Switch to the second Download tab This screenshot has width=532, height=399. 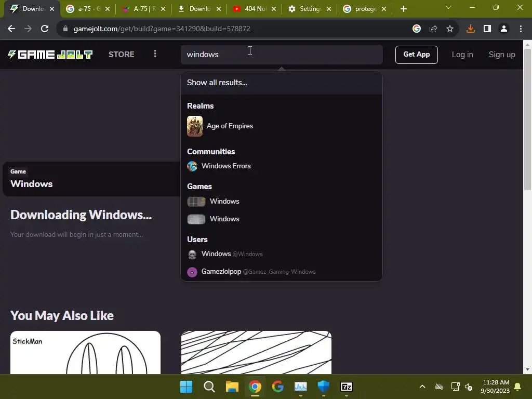199,9
